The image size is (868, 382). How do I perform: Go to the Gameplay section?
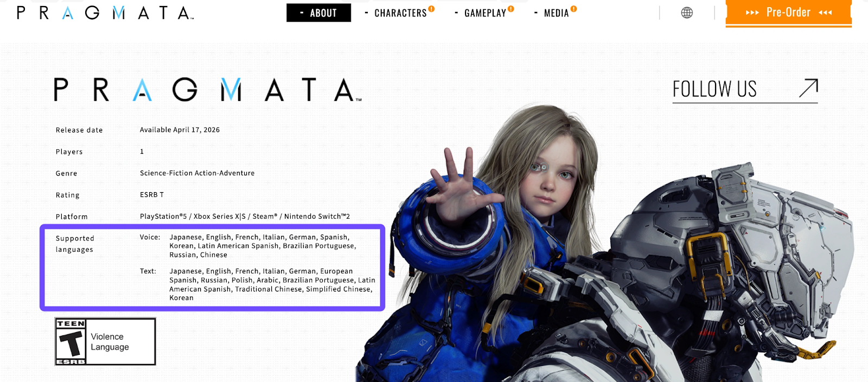click(484, 14)
